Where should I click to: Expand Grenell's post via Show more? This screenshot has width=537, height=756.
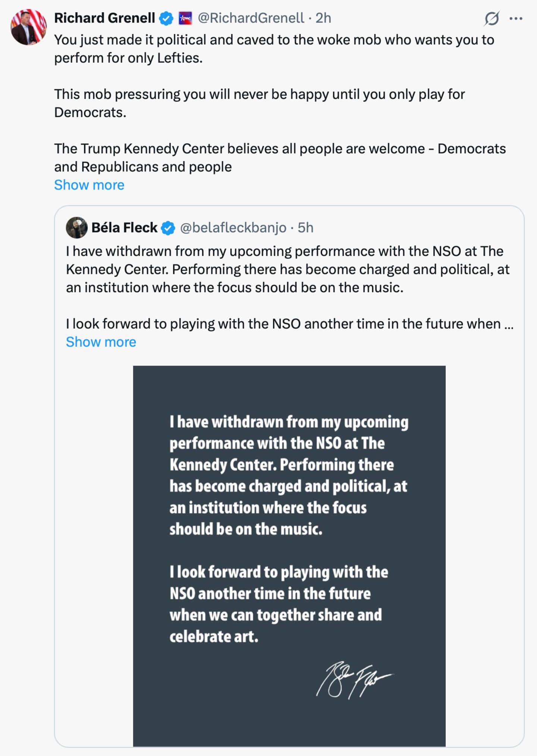(89, 185)
